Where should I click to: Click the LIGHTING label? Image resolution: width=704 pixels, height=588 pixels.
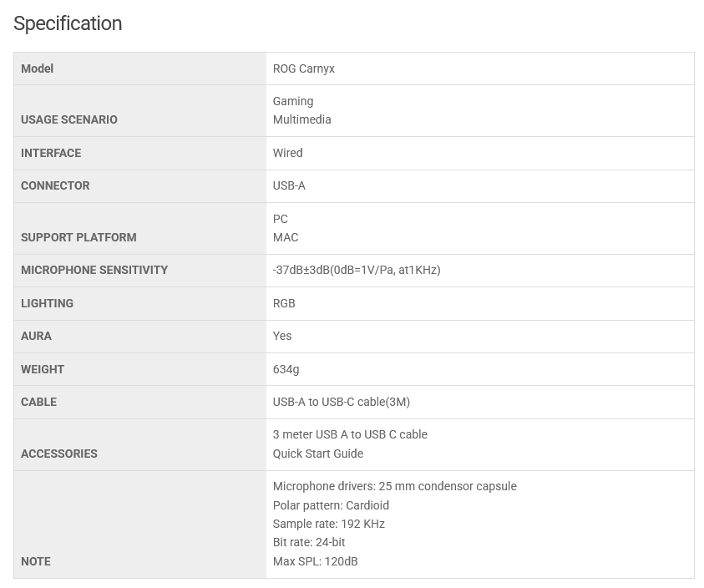pyautogui.click(x=47, y=303)
